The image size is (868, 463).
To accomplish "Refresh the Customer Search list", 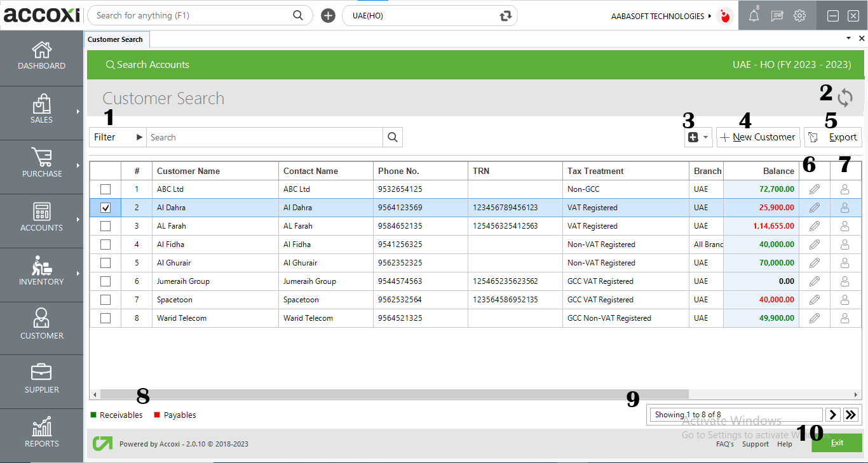I will coord(845,98).
